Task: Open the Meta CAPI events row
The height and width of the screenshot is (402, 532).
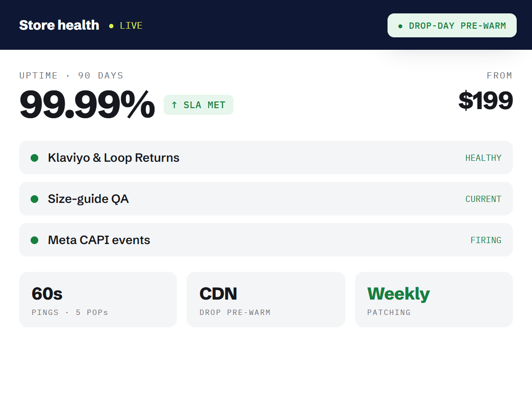Action: [266, 240]
